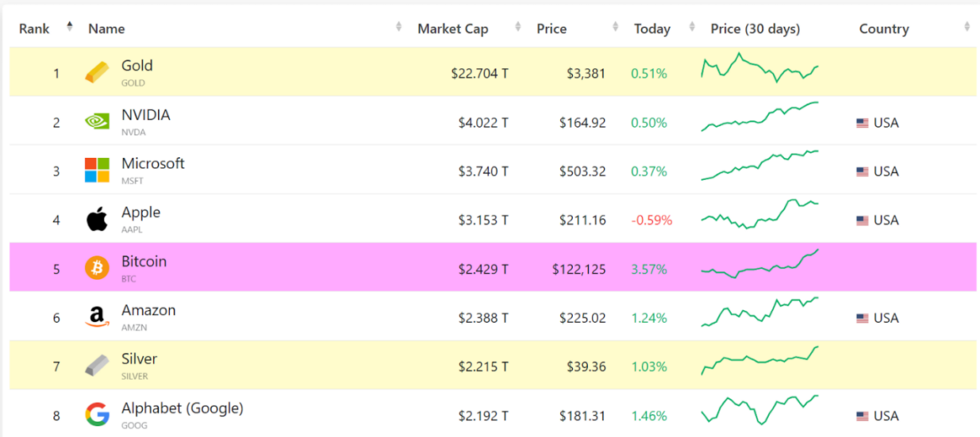Sort the table by Rank column
The image size is (980, 437).
tap(35, 29)
